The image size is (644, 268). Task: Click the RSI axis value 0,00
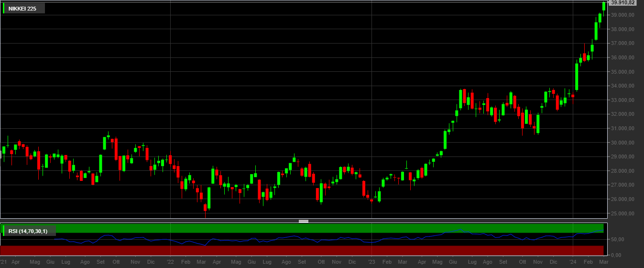615,255
